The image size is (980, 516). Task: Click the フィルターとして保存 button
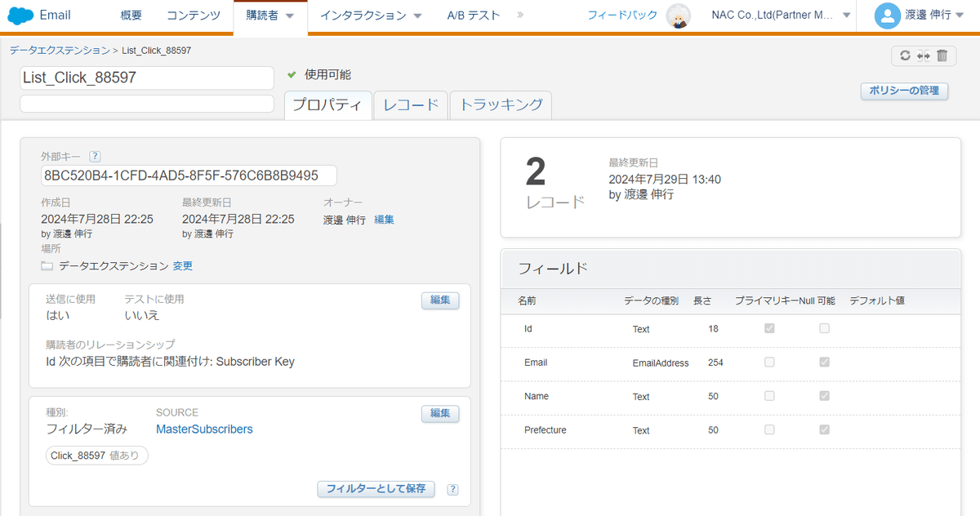click(x=376, y=489)
